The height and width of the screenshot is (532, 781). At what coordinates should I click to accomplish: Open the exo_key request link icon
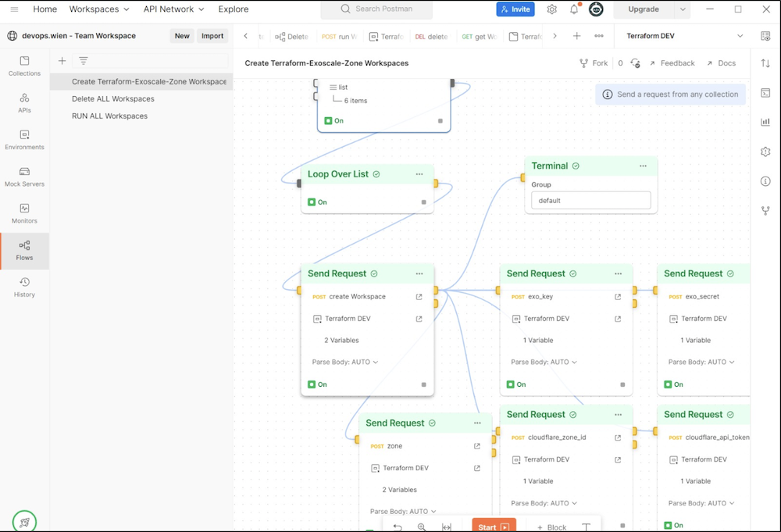(618, 297)
